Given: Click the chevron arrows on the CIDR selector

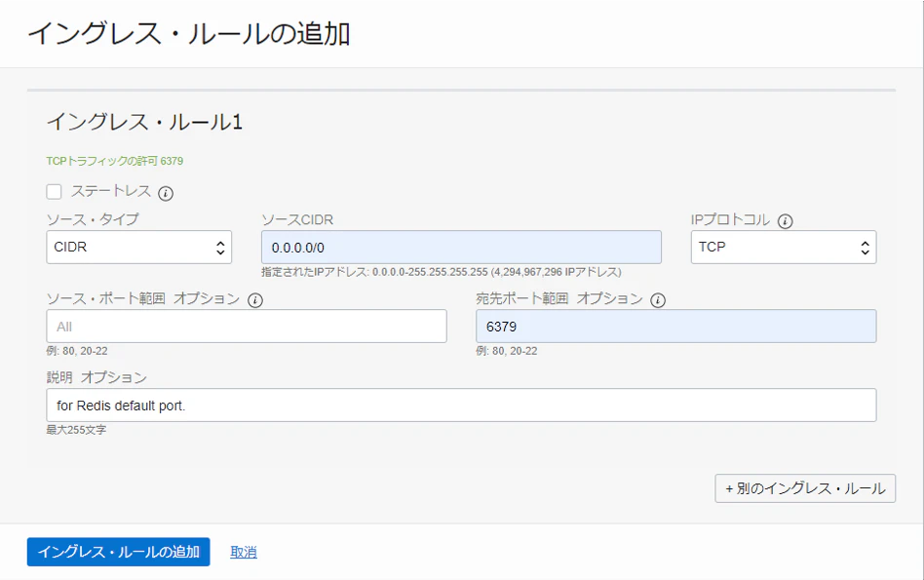Looking at the screenshot, I should (x=219, y=247).
